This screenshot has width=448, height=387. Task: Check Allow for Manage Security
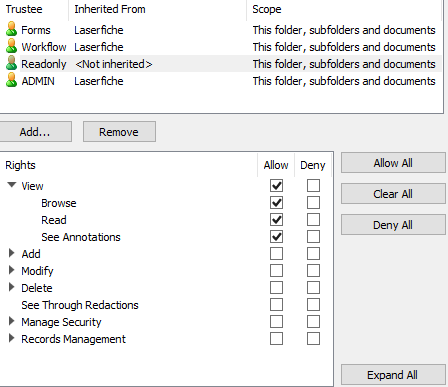click(276, 322)
